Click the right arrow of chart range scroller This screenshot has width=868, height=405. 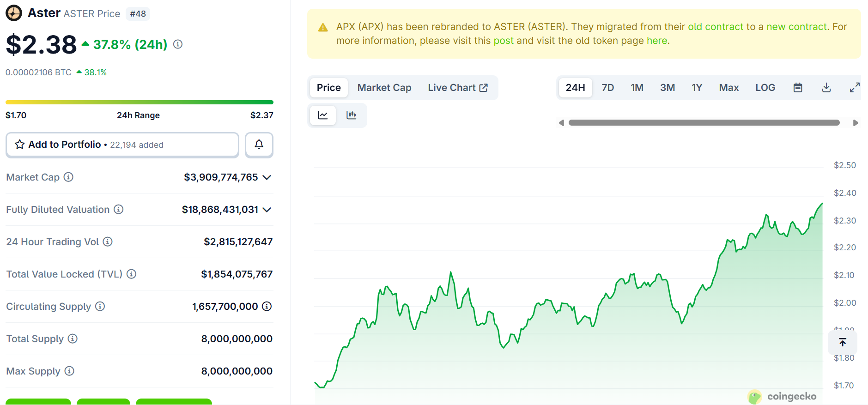[x=856, y=123]
